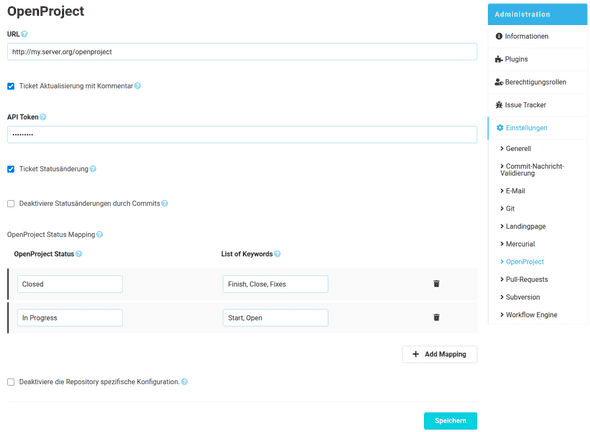Open the Plugins menu entry
The height and width of the screenshot is (432, 590).
[537, 59]
